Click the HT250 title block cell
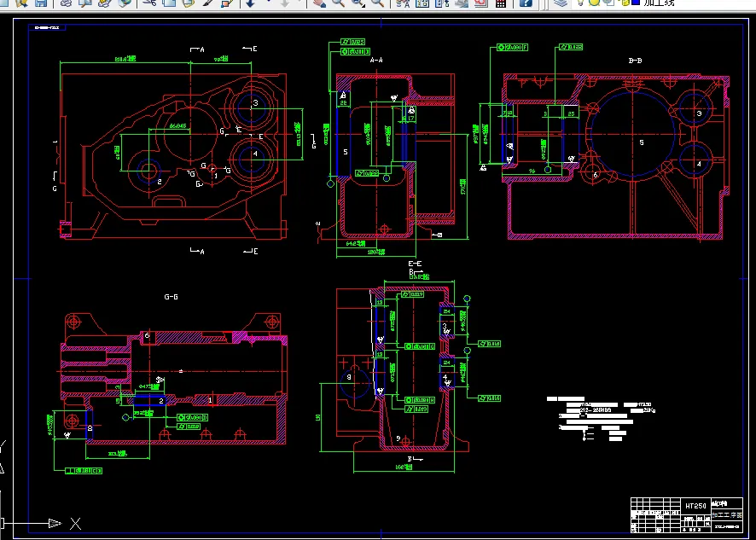The image size is (756, 540). [x=695, y=506]
